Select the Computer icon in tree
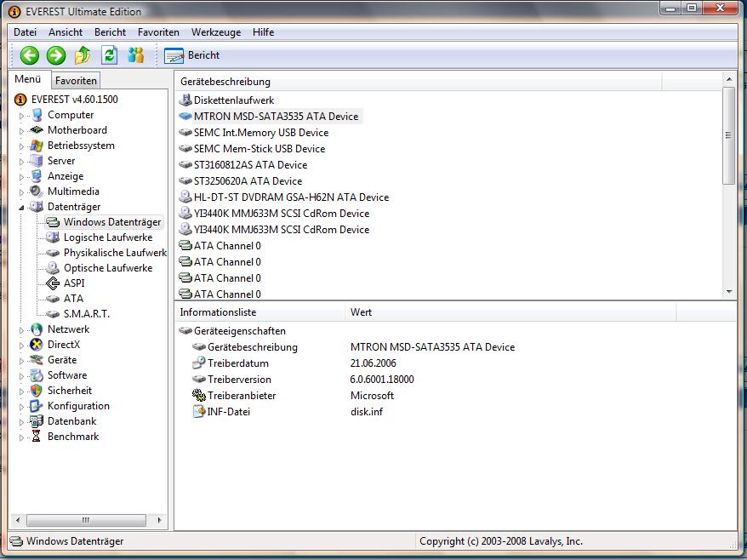Screen dimensions: 747x560 pos(37,115)
